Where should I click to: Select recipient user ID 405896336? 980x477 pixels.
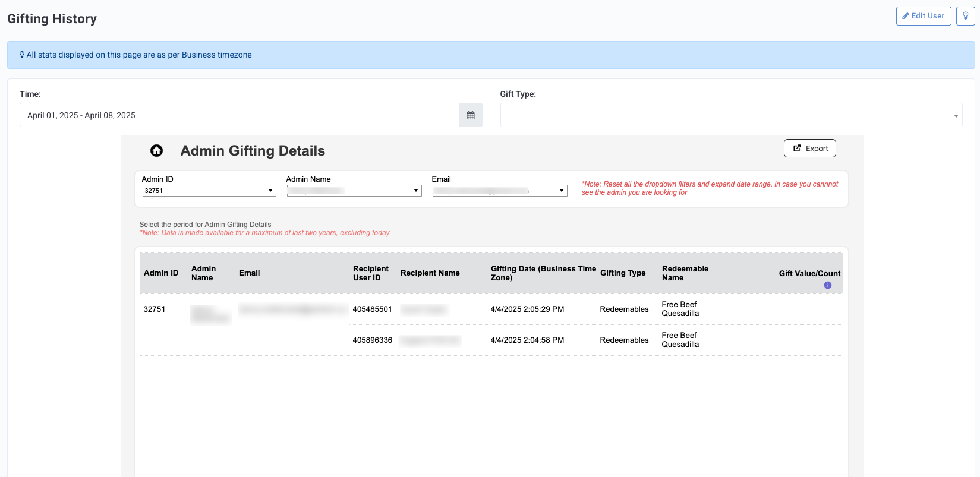pyautogui.click(x=373, y=340)
